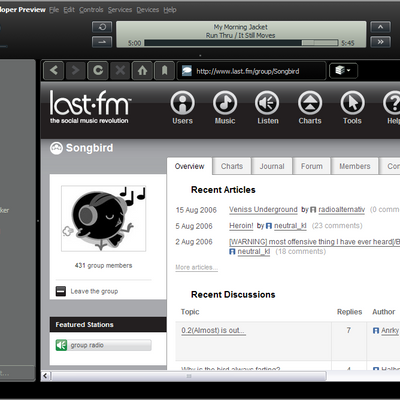The image size is (400, 400).
Task: Open the File menu
Action: tap(54, 10)
